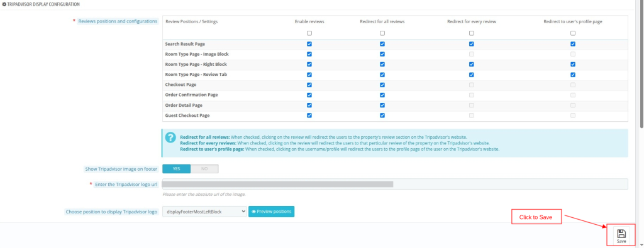Click the Guest Checkout Page row label

click(187, 116)
